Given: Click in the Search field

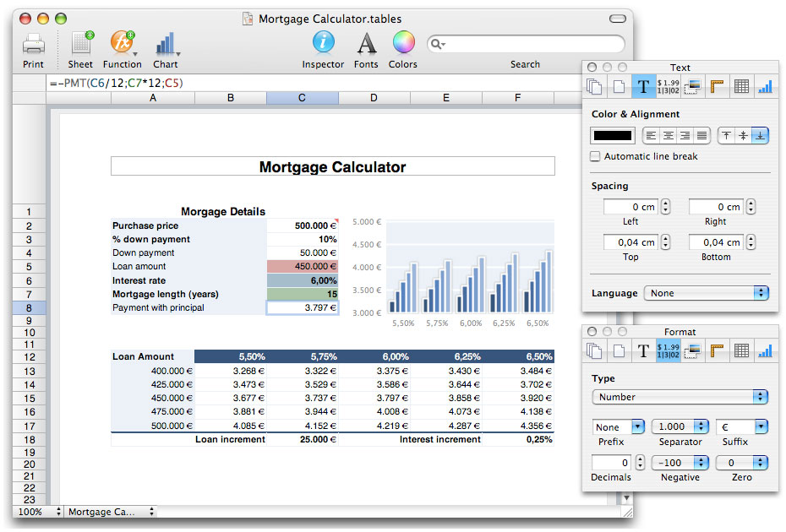Looking at the screenshot, I should (x=526, y=44).
